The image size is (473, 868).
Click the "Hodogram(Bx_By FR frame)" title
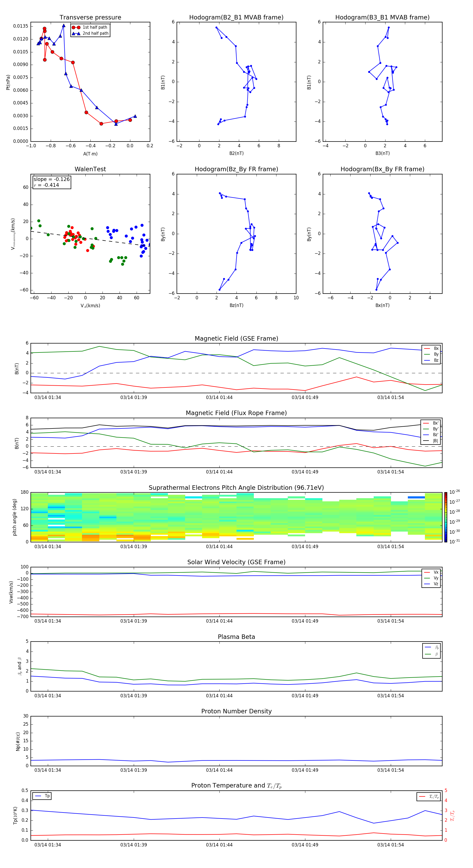coord(382,169)
